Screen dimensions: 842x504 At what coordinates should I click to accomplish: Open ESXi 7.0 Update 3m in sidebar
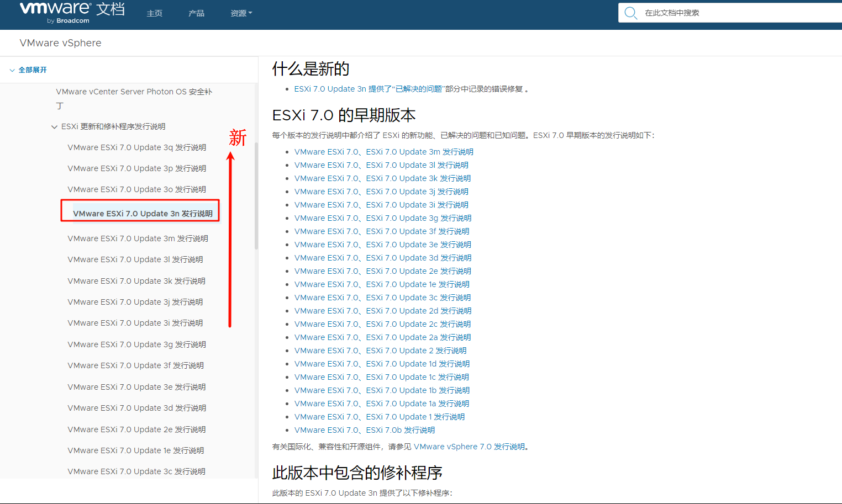[138, 238]
